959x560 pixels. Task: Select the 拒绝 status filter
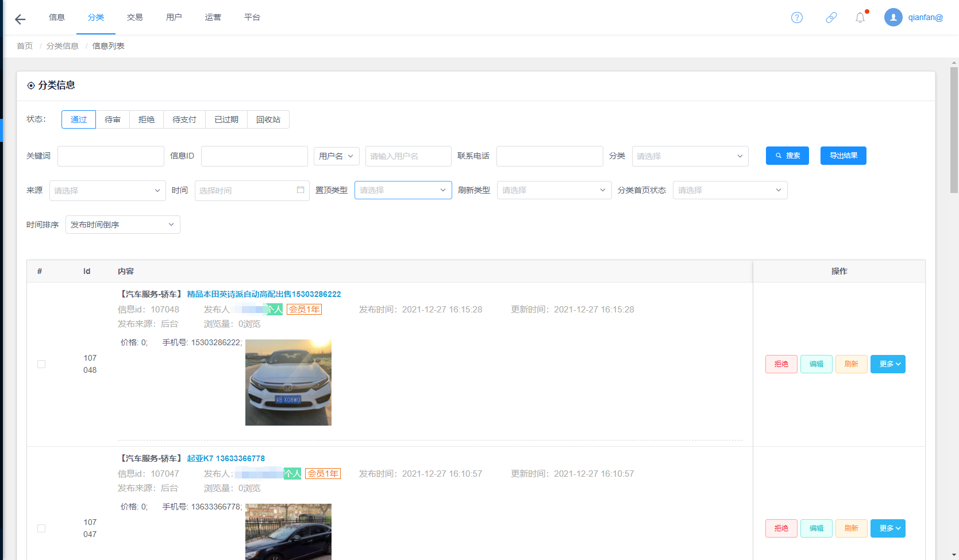147,119
